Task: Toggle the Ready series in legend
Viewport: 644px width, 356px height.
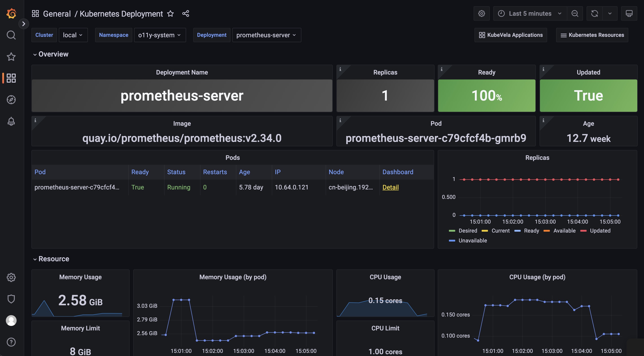Action: point(531,231)
